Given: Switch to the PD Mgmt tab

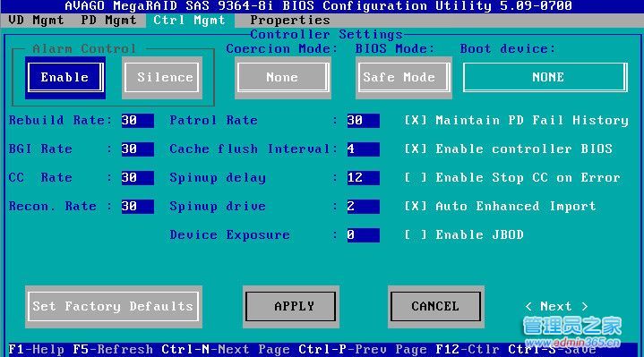Looking at the screenshot, I should point(108,20).
